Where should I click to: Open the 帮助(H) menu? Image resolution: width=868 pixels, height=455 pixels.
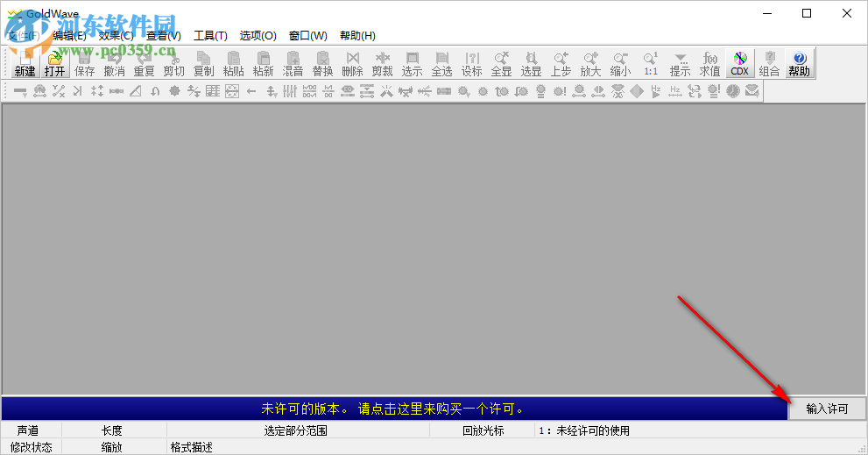click(357, 35)
